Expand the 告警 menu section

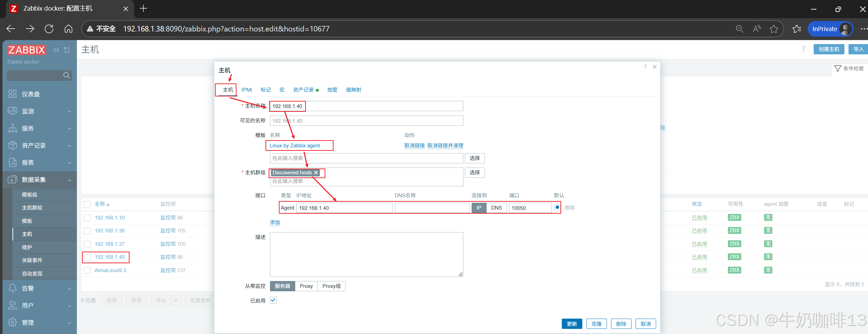pyautogui.click(x=40, y=288)
